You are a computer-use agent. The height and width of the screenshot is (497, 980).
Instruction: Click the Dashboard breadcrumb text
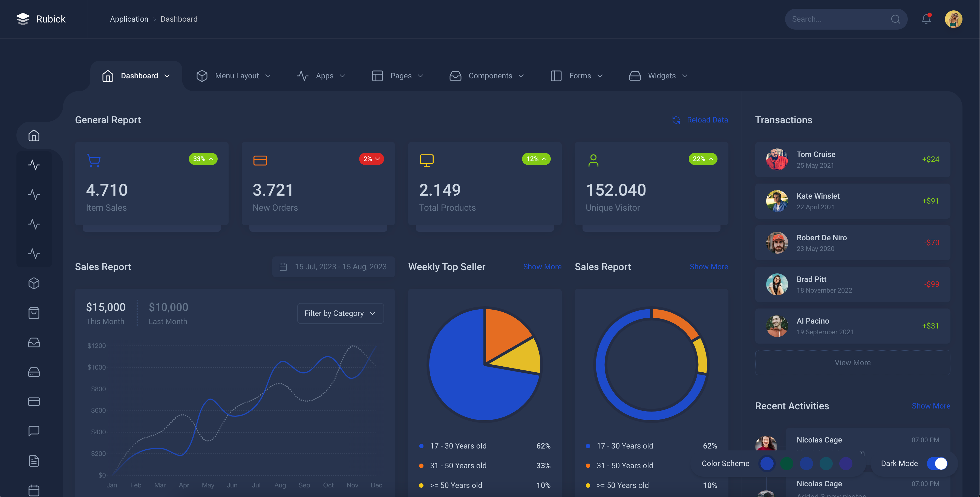(x=179, y=19)
